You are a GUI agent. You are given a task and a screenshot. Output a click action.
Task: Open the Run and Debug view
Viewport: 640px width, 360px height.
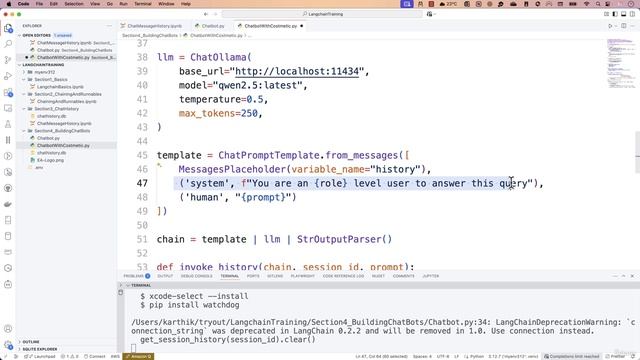pos(8,76)
